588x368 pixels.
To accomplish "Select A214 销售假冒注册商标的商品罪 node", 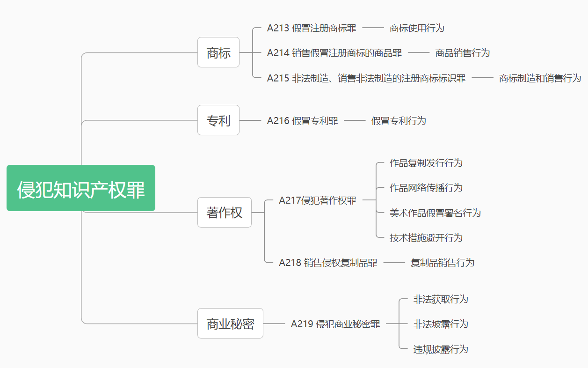I will 334,53.
